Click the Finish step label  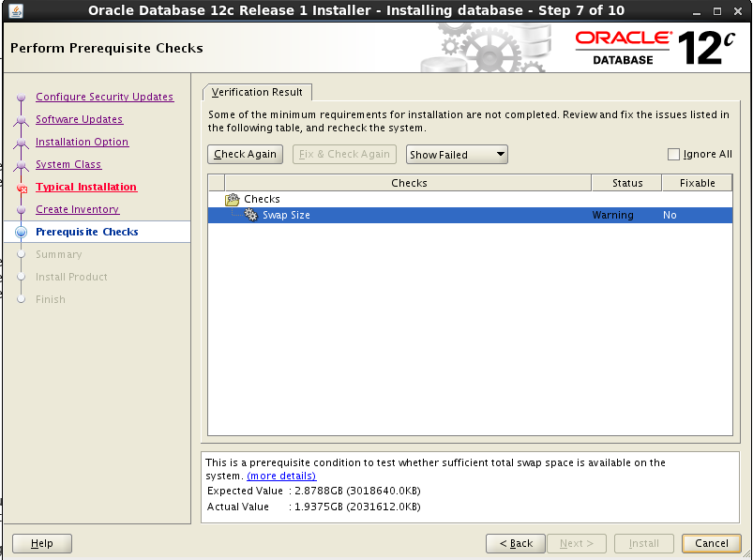click(x=51, y=299)
